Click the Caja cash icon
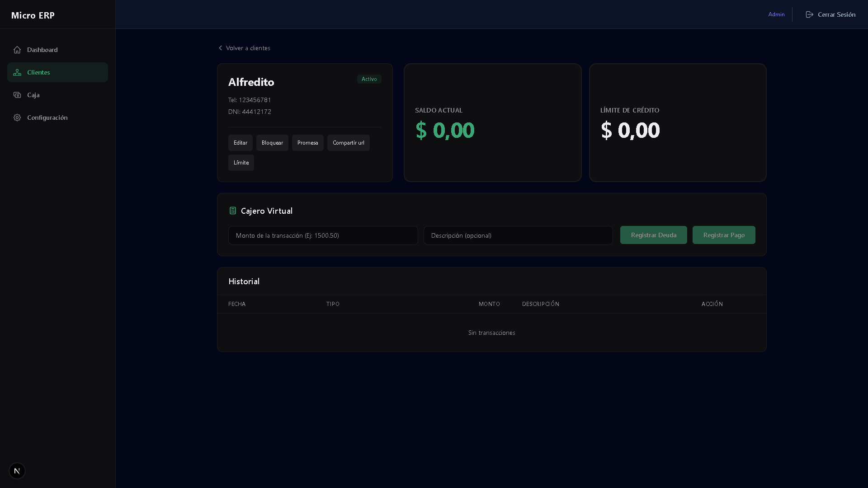 click(x=17, y=95)
